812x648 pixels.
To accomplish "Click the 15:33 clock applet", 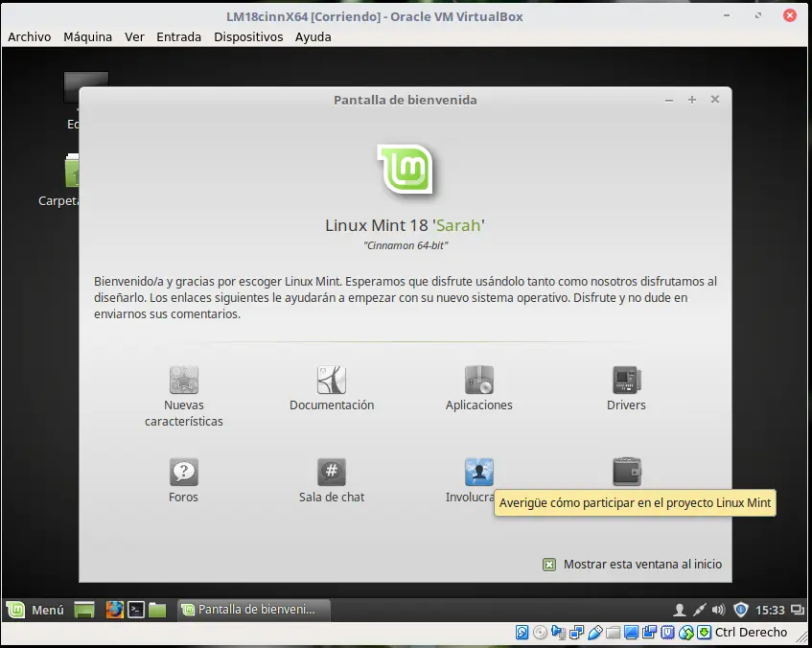I will tap(770, 611).
